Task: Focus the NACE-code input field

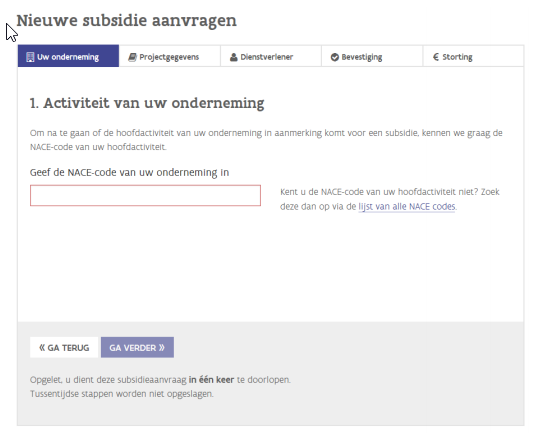Action: click(145, 196)
